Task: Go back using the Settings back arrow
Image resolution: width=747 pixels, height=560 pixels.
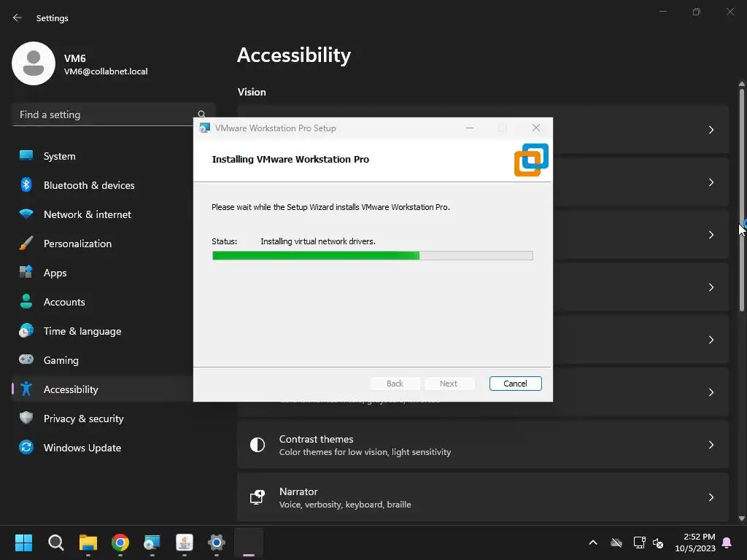Action: pyautogui.click(x=18, y=17)
